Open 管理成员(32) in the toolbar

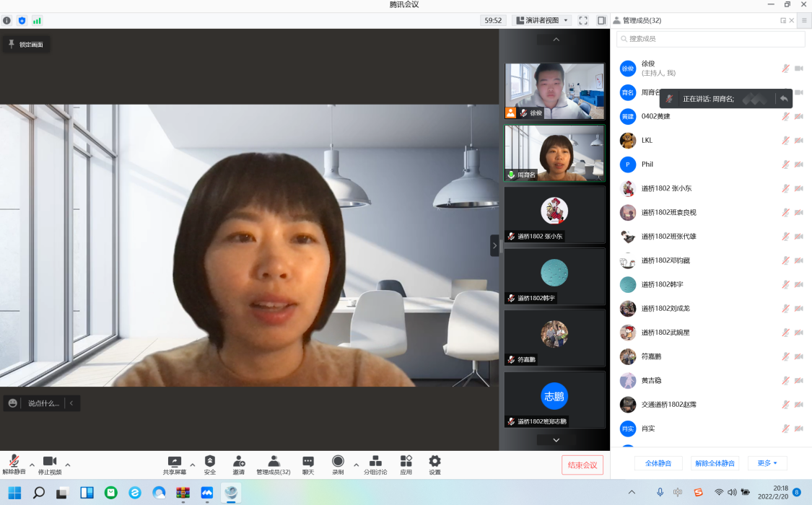pos(274,462)
